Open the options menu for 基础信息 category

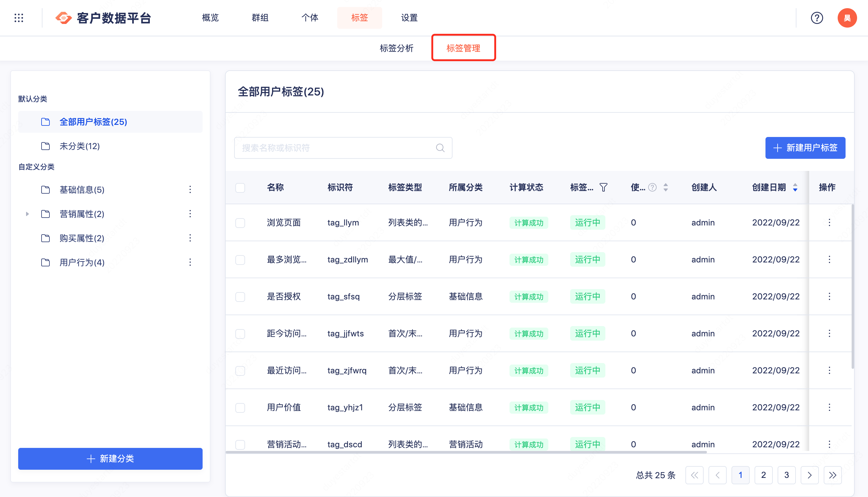coord(190,190)
